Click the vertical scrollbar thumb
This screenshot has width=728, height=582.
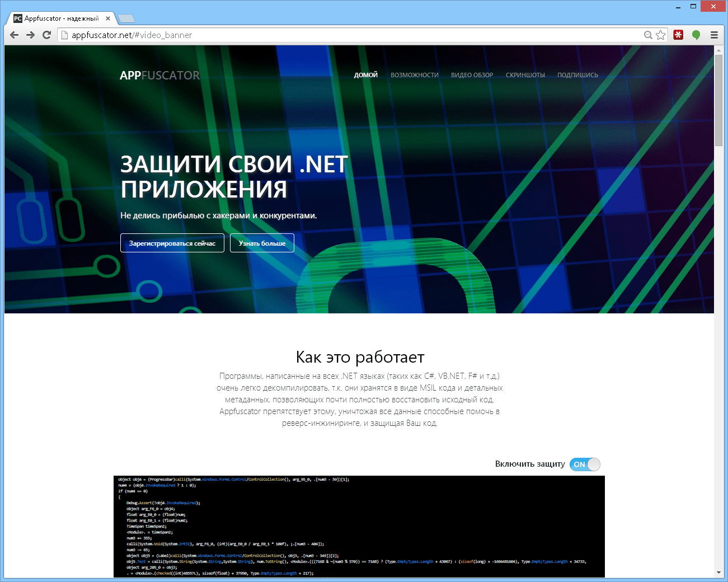pos(718,101)
